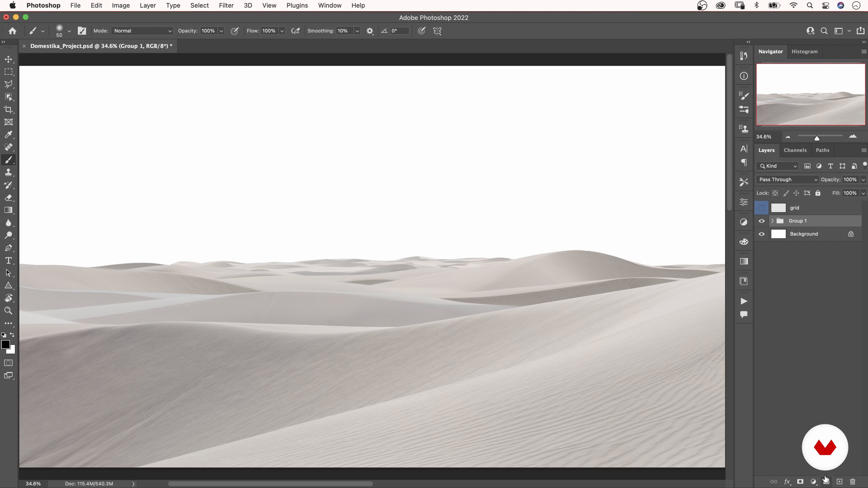The image size is (868, 488).
Task: Select the Zoom tool in toolbar
Action: 8,310
